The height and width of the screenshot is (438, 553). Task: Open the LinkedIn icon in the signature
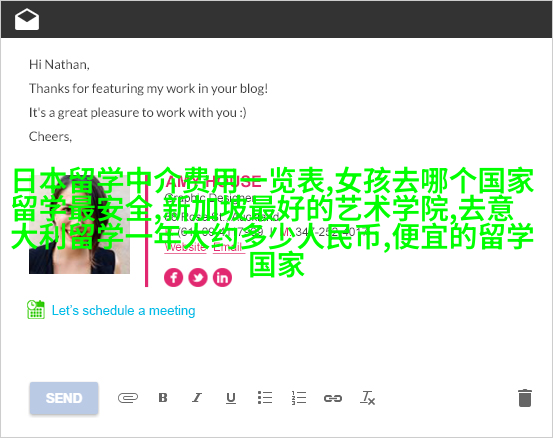[x=222, y=278]
